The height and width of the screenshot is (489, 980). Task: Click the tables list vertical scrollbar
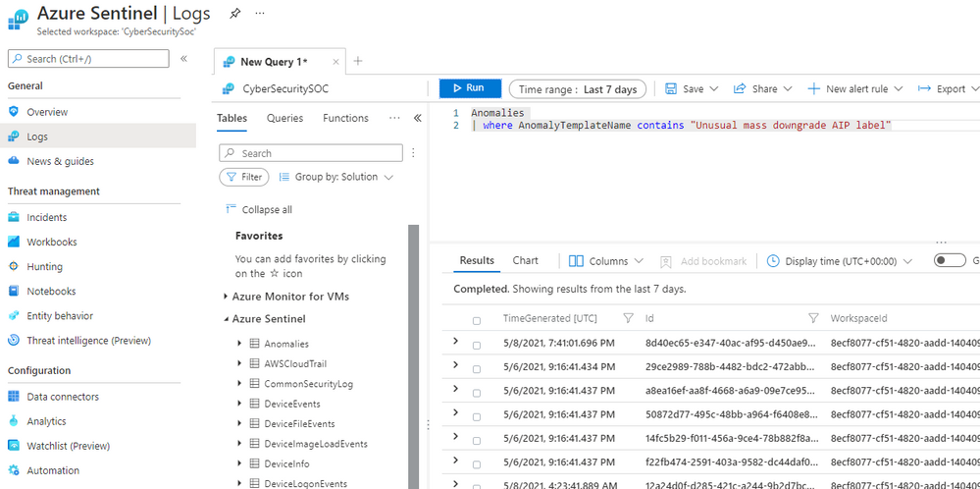click(x=413, y=356)
